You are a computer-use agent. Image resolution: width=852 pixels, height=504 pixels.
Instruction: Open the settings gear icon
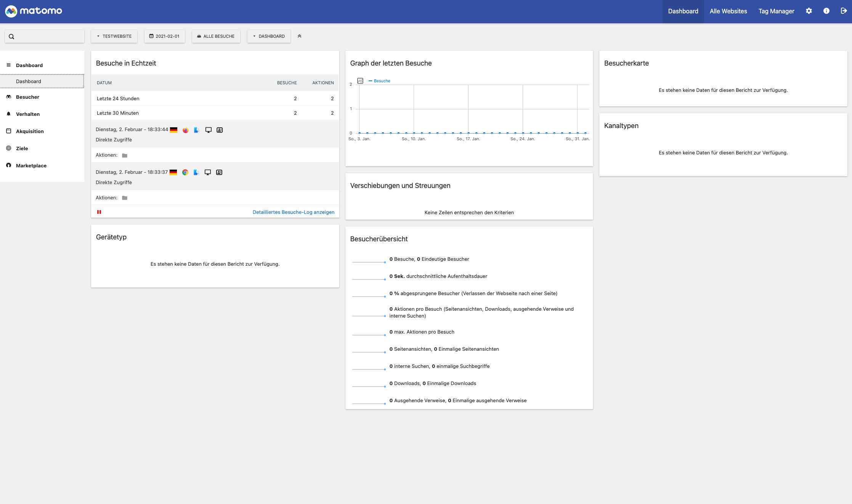pos(809,11)
